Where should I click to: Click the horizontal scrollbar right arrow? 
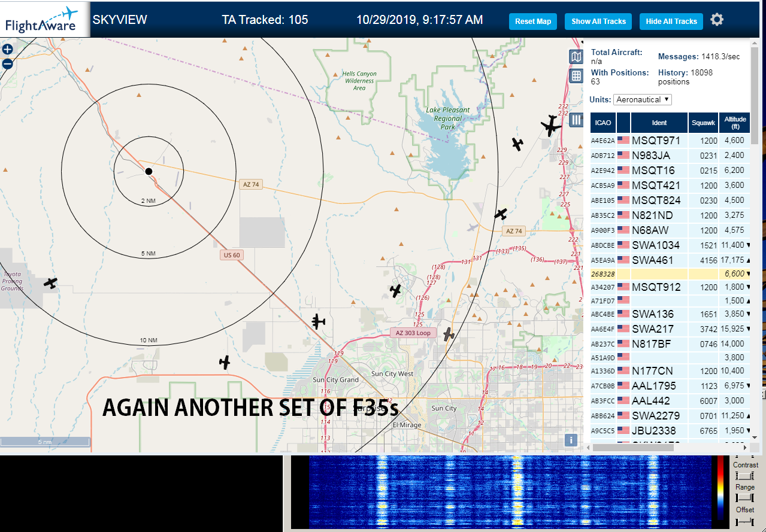(745, 447)
